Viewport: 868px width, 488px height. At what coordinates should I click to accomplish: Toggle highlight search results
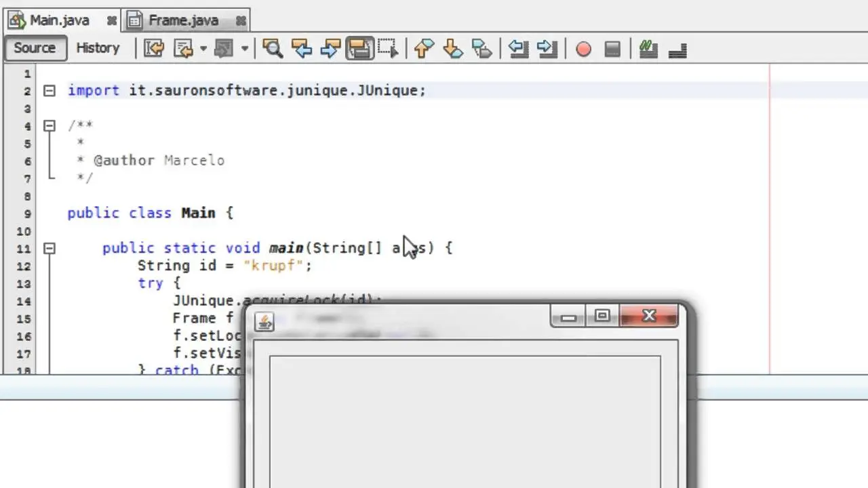pyautogui.click(x=359, y=49)
